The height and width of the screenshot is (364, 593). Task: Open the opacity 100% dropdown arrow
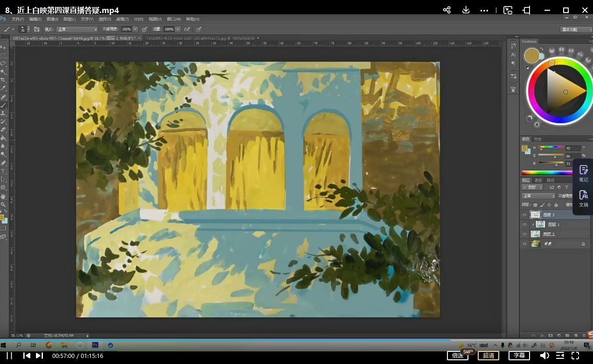[x=135, y=29]
